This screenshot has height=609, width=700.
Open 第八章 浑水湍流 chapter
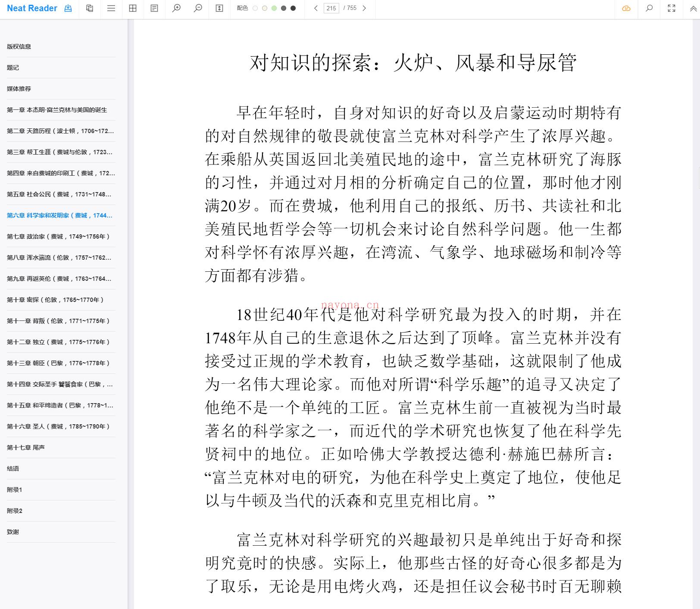(61, 258)
